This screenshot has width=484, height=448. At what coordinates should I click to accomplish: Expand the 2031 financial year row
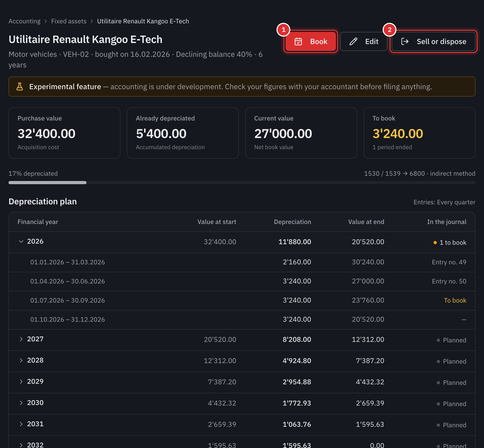[21, 424]
